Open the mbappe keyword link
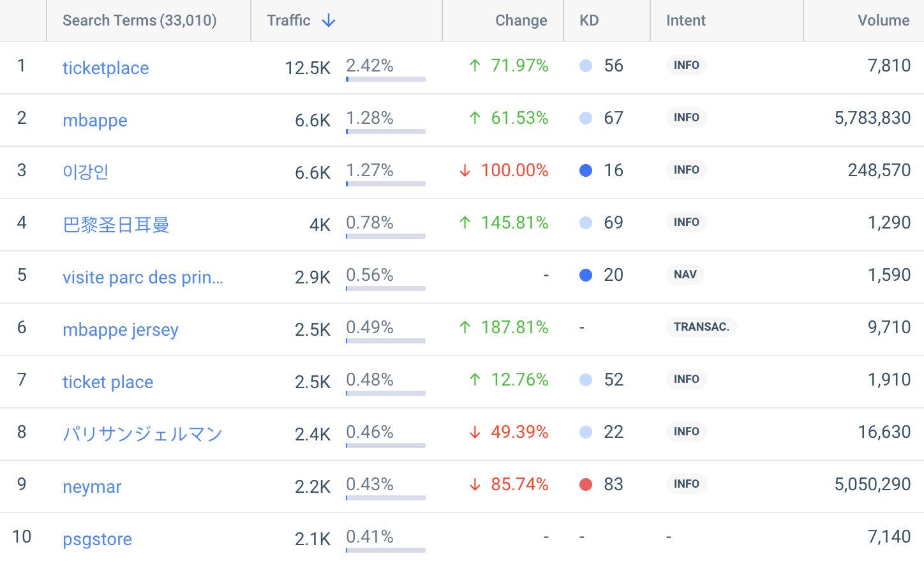The height and width of the screenshot is (563, 924). point(94,120)
